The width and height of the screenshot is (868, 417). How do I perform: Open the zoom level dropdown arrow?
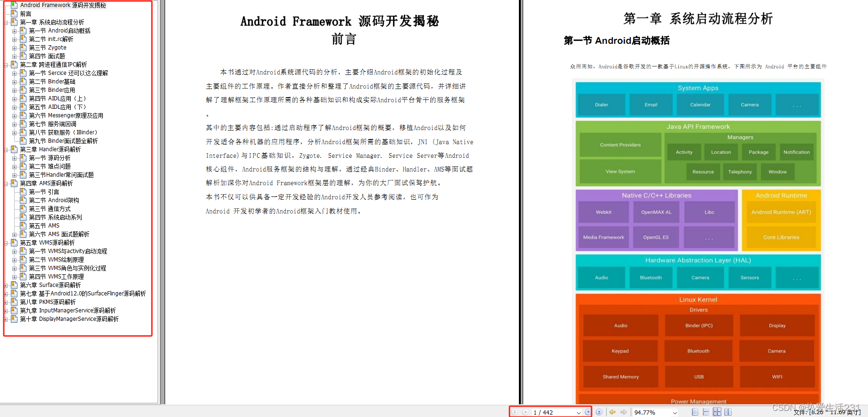point(675,412)
